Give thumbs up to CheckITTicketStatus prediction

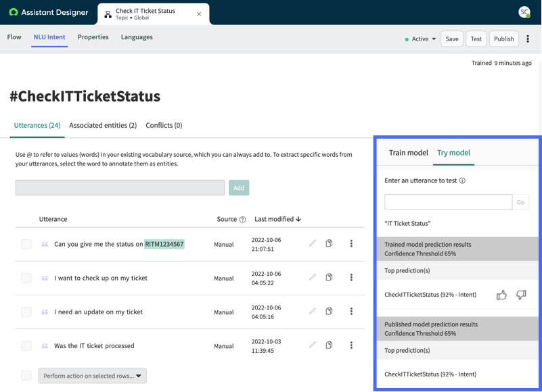click(x=501, y=295)
